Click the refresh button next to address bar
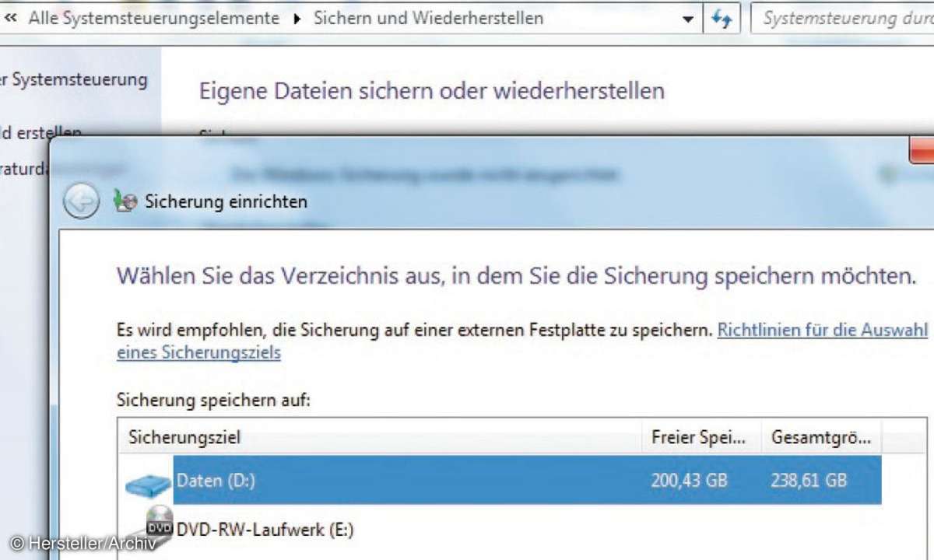 click(x=722, y=18)
